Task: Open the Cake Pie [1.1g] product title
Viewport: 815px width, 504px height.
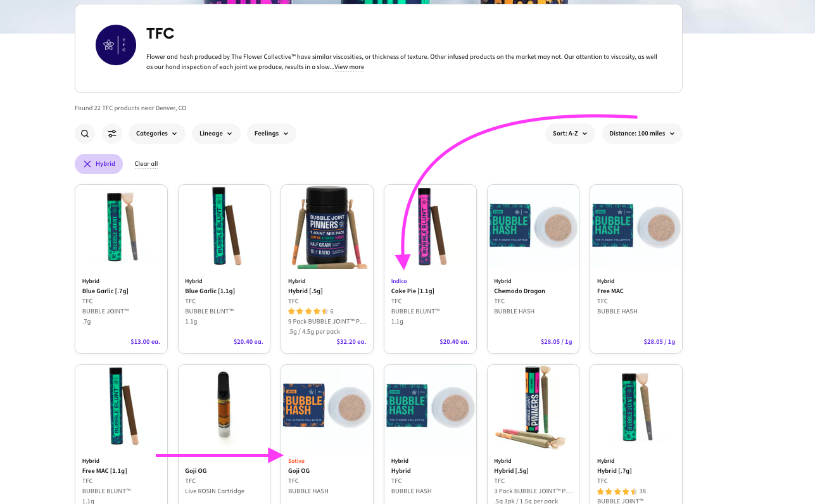Action: pyautogui.click(x=412, y=291)
